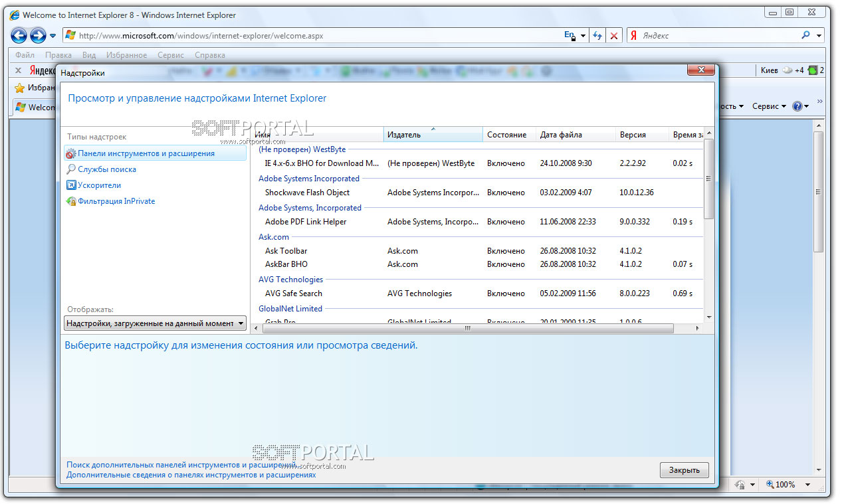Click the IE Forward navigation arrow
Viewport: 842px width, 504px height.
coord(38,35)
